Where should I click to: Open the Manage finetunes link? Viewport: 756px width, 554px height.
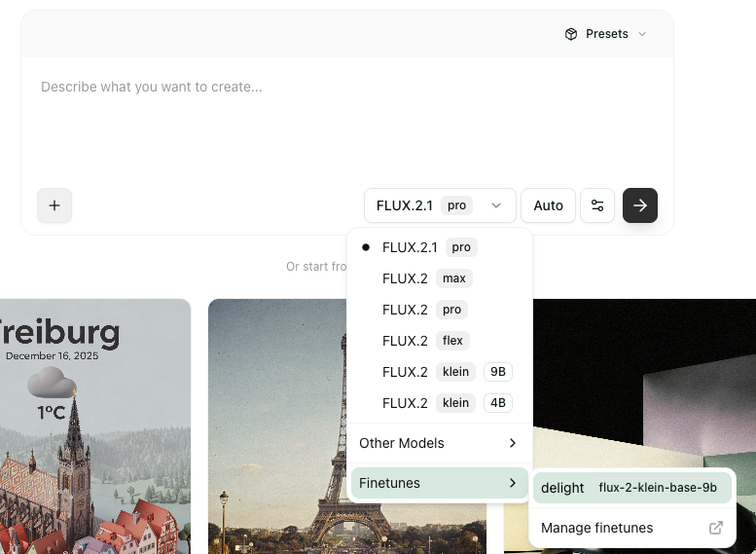coord(632,528)
